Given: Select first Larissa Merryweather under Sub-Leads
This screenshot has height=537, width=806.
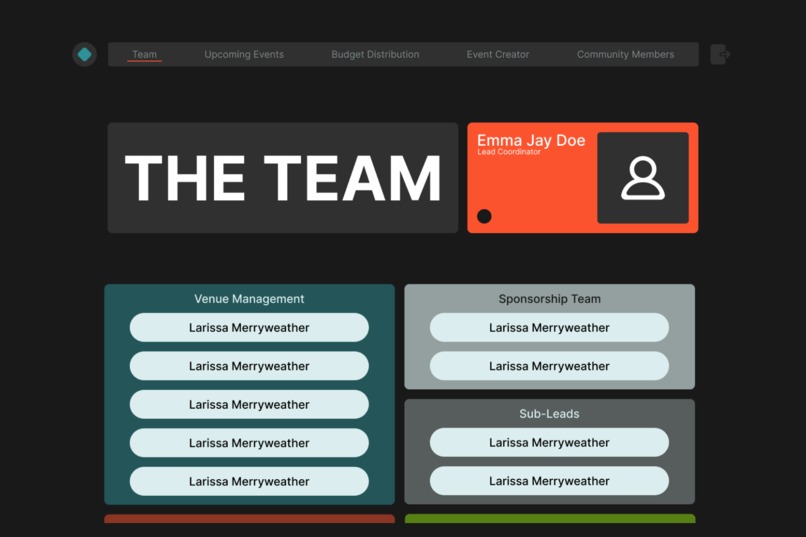Looking at the screenshot, I should pos(549,442).
